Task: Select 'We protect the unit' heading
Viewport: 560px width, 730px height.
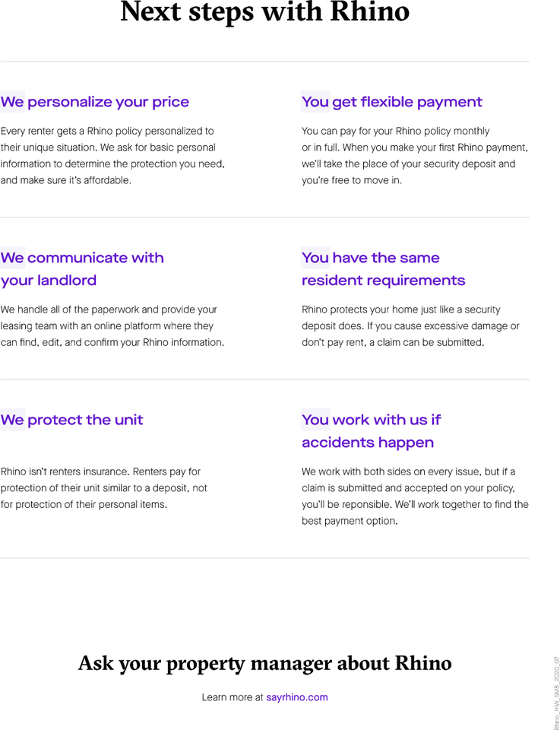Action: pyautogui.click(x=71, y=420)
